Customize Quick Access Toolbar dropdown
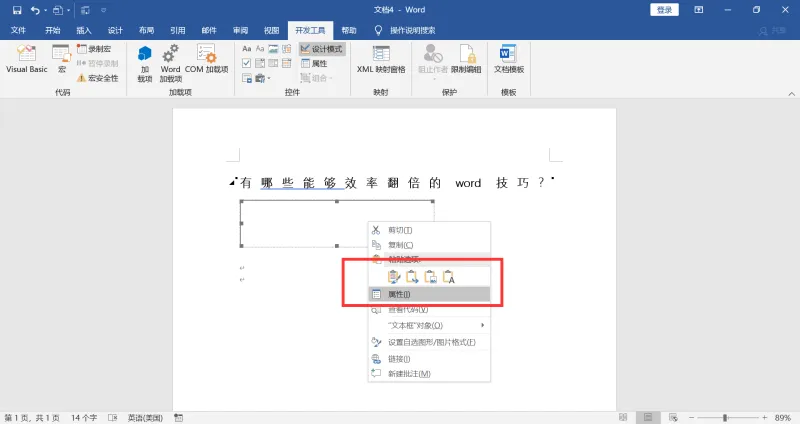This screenshot has width=800, height=424. point(104,10)
